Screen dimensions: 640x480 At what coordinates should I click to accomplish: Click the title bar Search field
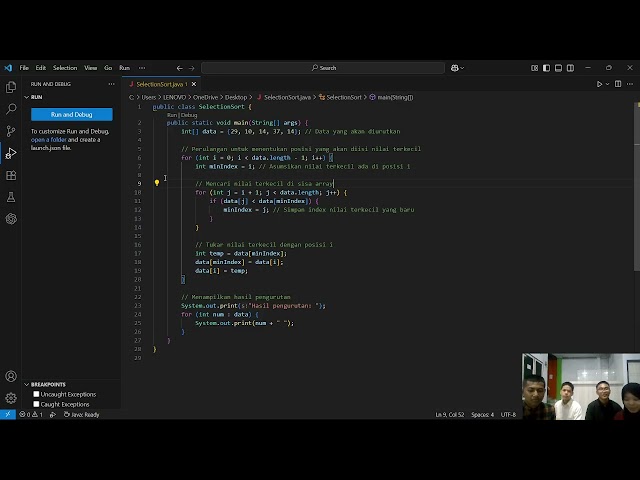(x=323, y=68)
